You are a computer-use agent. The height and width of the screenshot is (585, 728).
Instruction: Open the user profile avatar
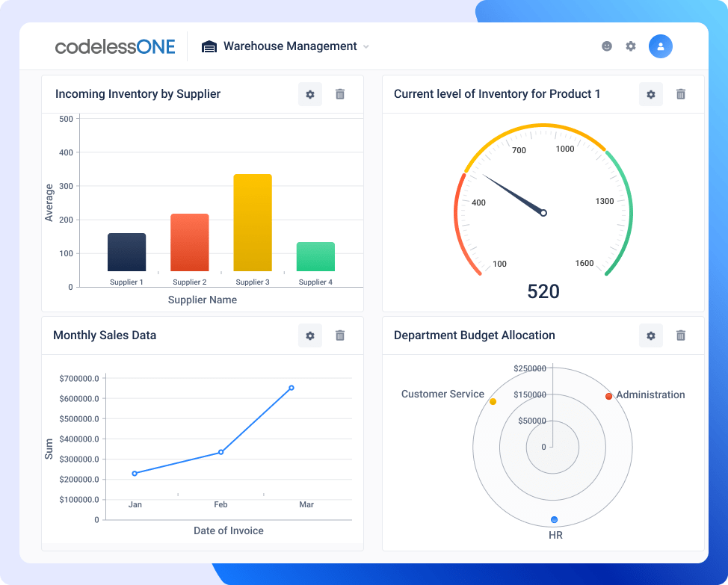[660, 46]
